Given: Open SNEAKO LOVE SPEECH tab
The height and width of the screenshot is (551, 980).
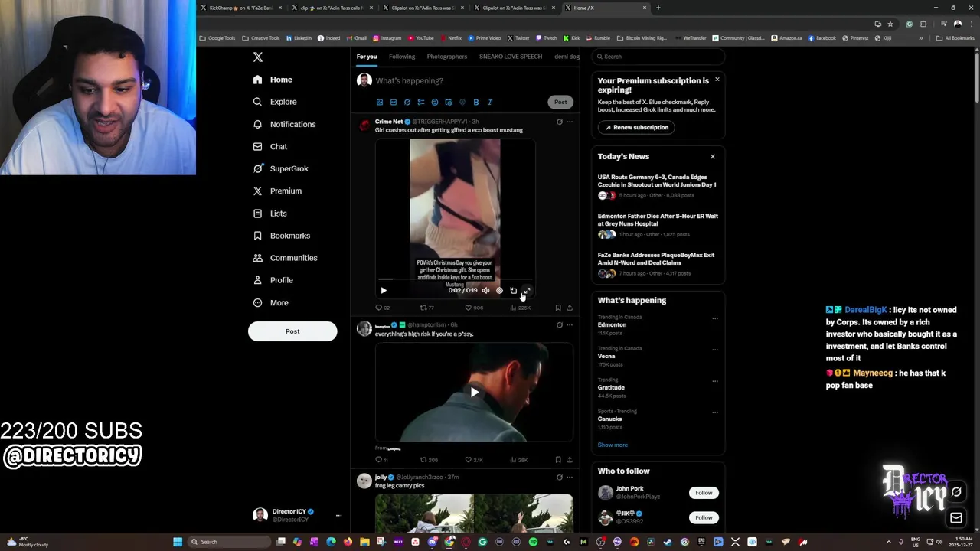Looking at the screenshot, I should (x=511, y=57).
